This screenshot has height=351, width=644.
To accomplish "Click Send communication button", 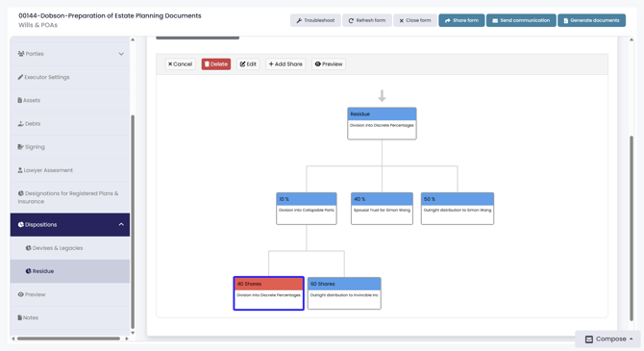I will (521, 20).
